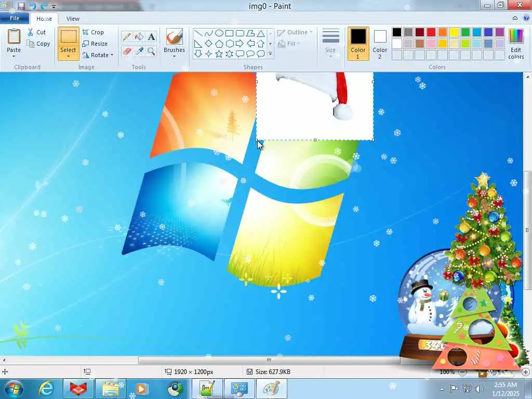The image size is (532, 399).
Task: Choose the Hexagon shape
Action: click(x=229, y=44)
